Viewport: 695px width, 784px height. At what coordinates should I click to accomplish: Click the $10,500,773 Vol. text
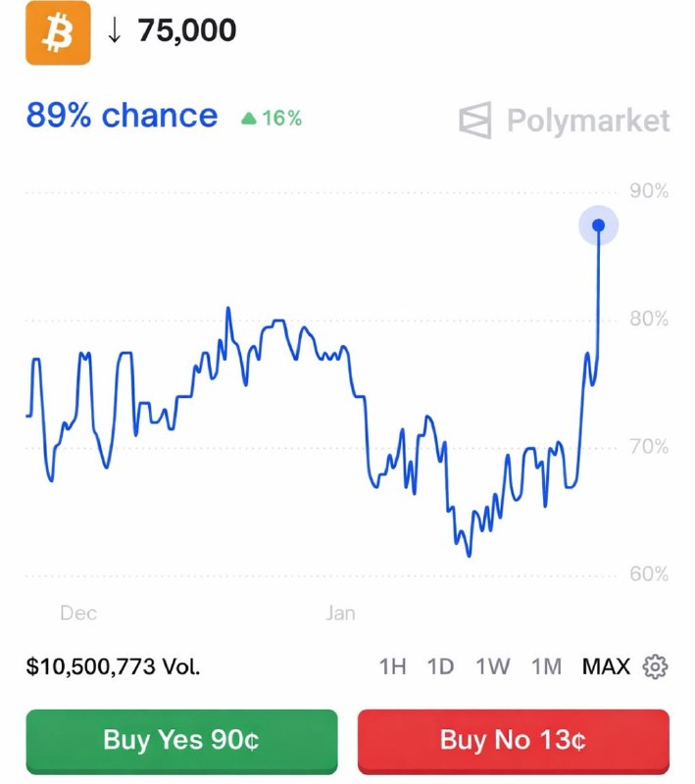(113, 665)
